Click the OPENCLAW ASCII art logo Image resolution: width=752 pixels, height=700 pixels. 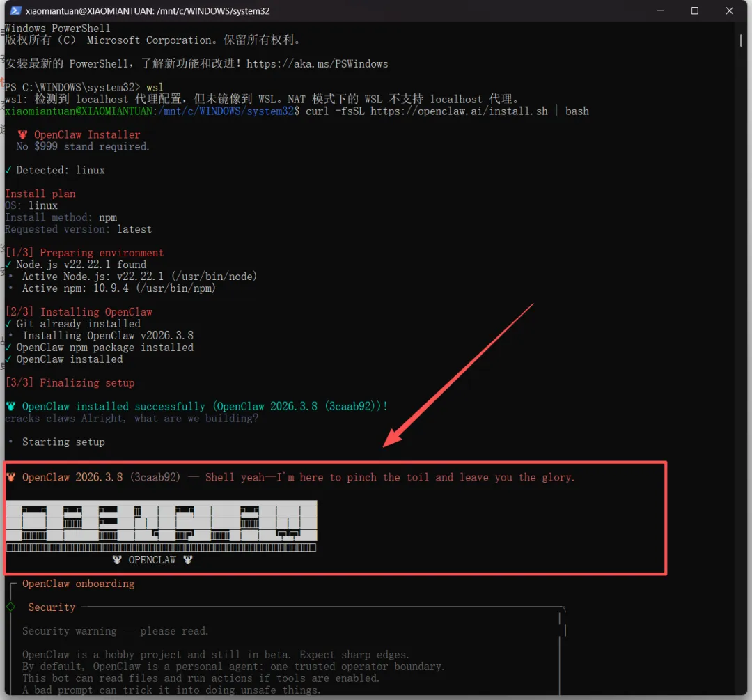[x=161, y=526]
